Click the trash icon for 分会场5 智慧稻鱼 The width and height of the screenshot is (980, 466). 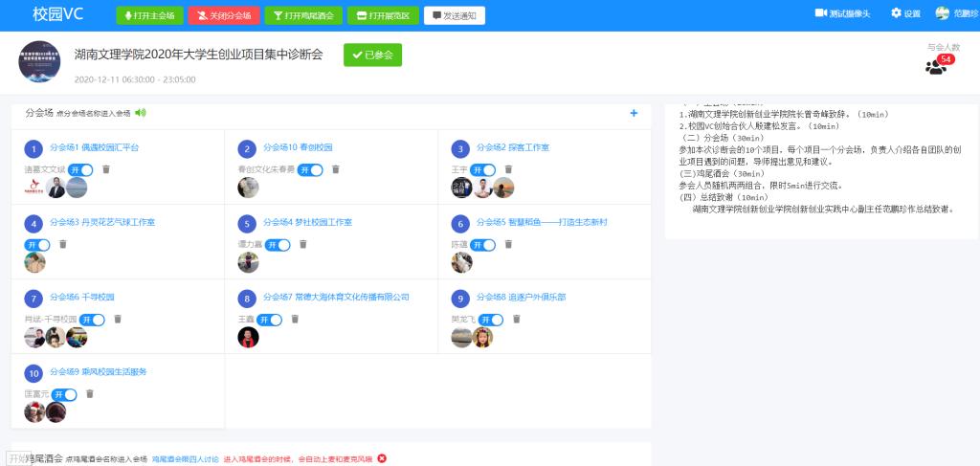(x=508, y=244)
